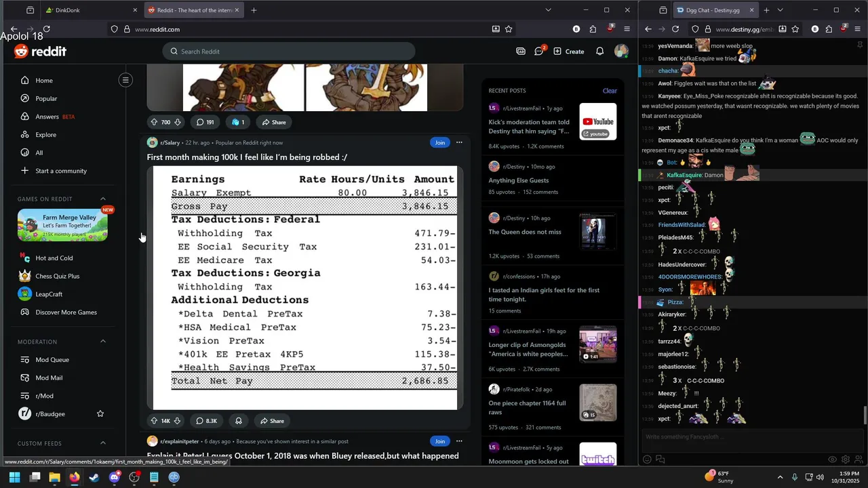This screenshot has height=488, width=868.
Task: List all tabs dropdown in the Destiny.gg window
Action: (780, 10)
